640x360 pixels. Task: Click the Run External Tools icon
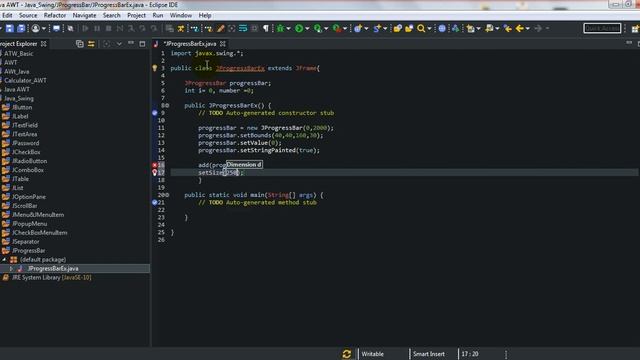point(337,28)
